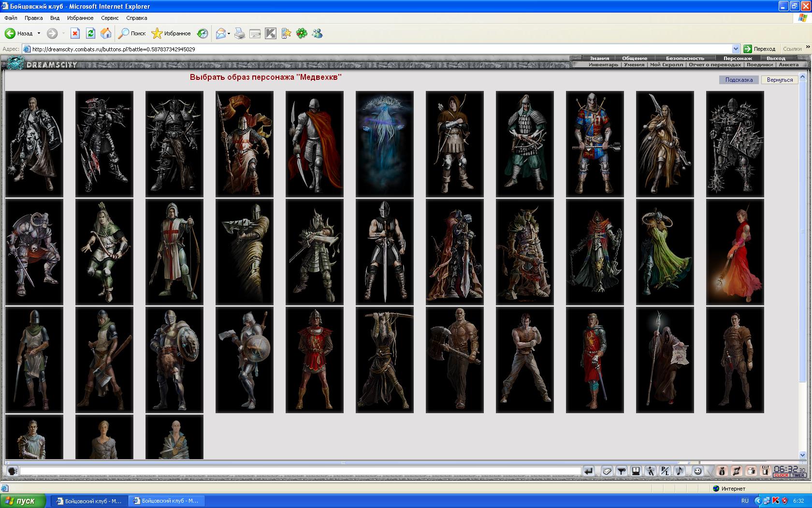Open Favorites (Избранное) star in toolbar
This screenshot has width=812, height=508.
coord(171,33)
